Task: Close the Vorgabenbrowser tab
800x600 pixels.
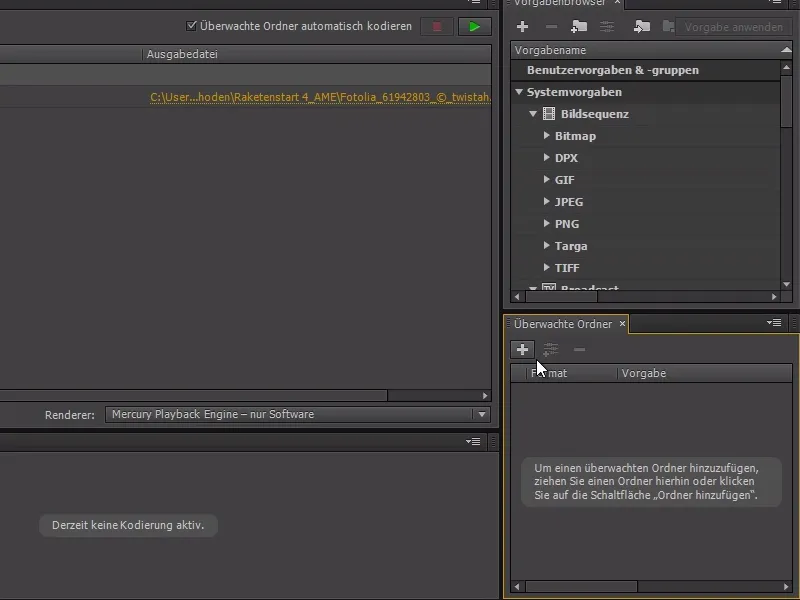Action: [x=617, y=3]
